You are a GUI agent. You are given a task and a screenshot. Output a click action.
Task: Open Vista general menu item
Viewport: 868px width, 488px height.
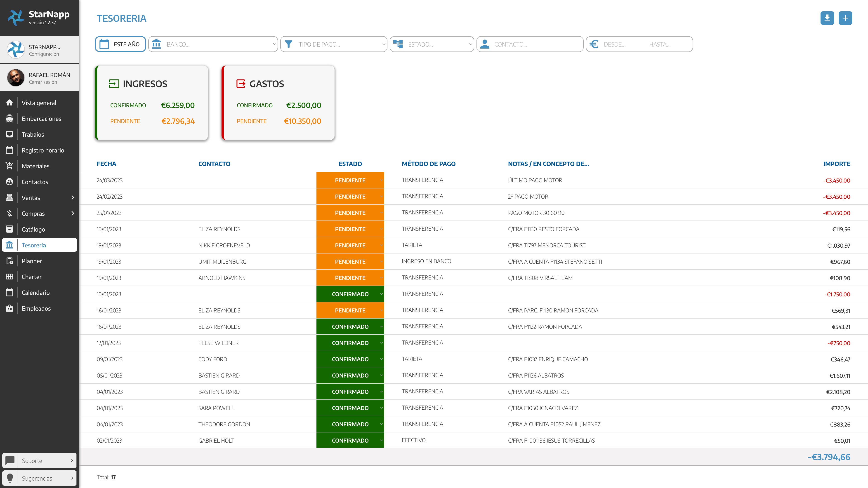[x=39, y=103]
